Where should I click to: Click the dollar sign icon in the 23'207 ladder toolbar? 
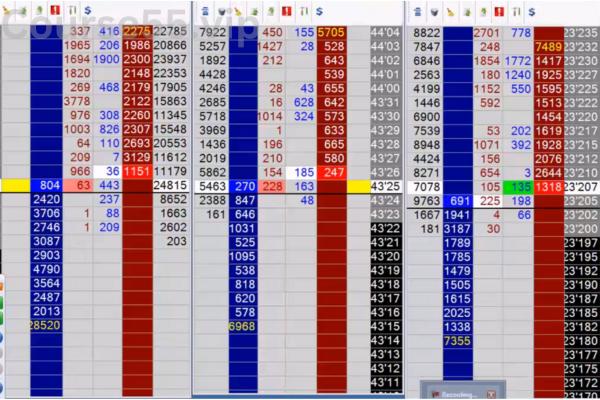pyautogui.click(x=532, y=12)
